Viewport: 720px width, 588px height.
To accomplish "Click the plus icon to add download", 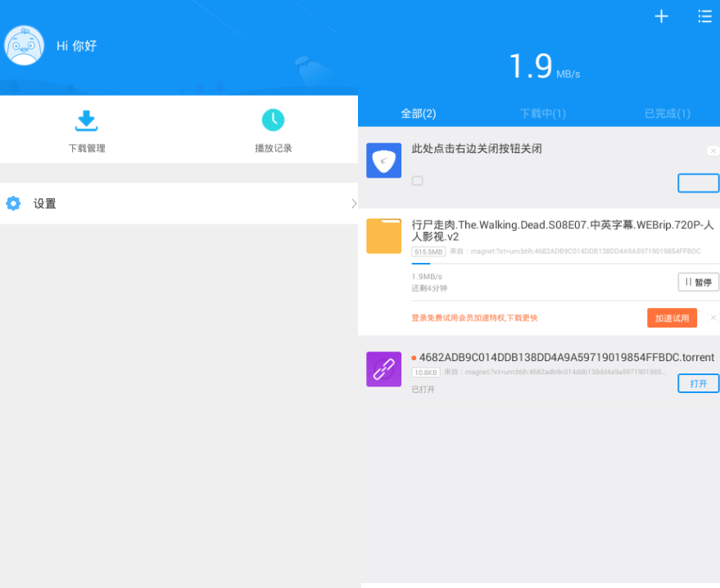I will click(x=661, y=16).
